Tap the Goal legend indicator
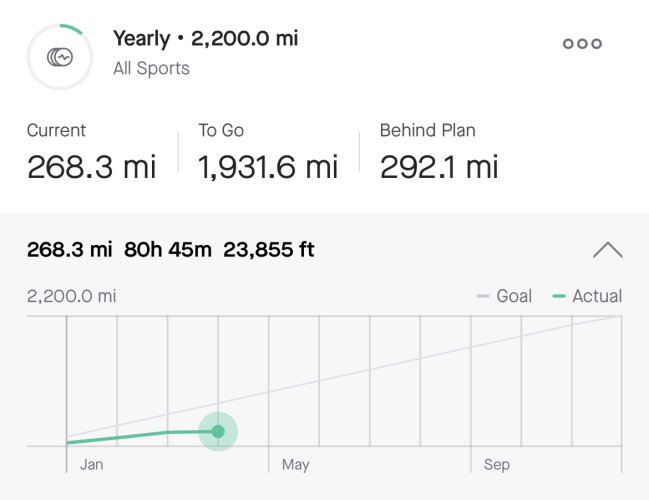This screenshot has height=500, width=649. tap(504, 296)
